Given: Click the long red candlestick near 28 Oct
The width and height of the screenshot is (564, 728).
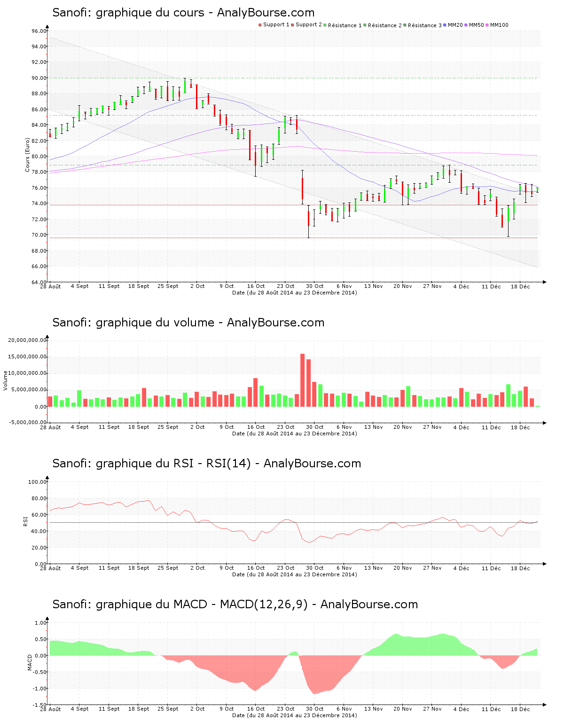Looking at the screenshot, I should [x=303, y=187].
